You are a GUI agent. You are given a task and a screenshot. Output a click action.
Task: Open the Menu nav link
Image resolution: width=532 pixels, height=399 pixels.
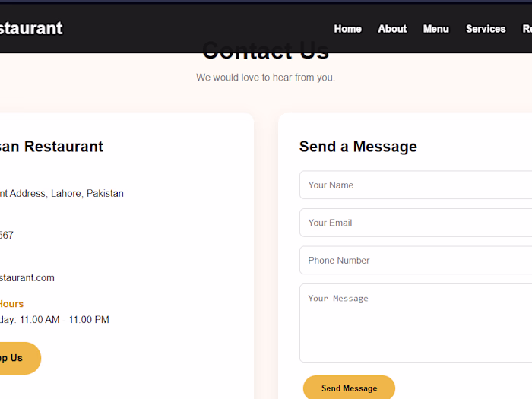coord(436,29)
